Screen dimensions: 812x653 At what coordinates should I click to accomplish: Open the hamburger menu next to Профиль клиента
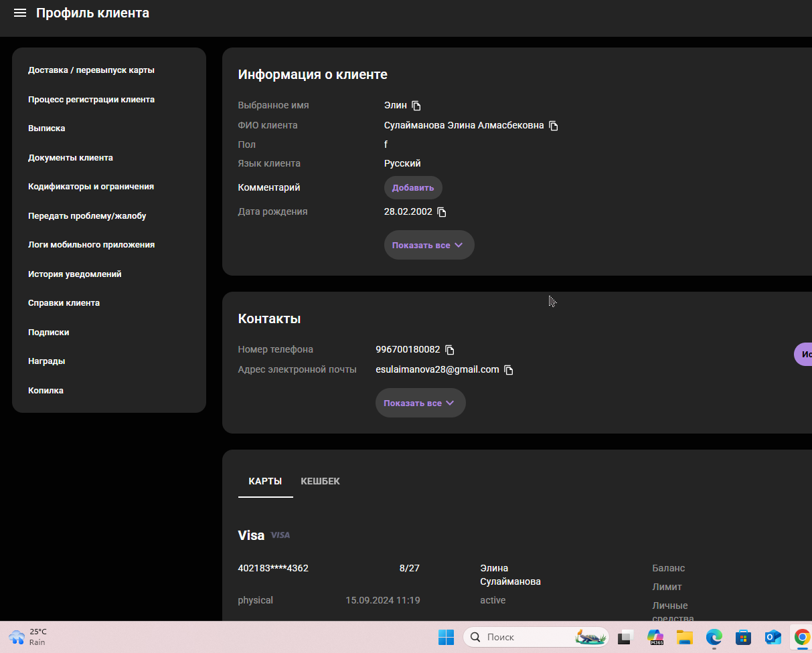[x=20, y=13]
